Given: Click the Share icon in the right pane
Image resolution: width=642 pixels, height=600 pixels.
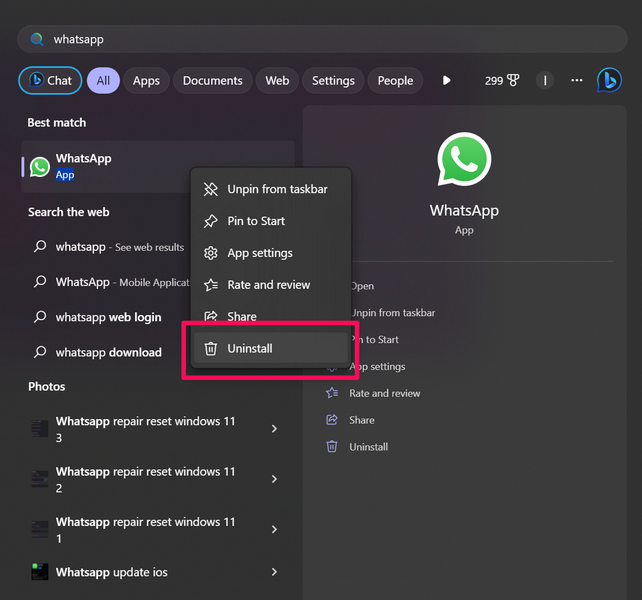Looking at the screenshot, I should pos(332,420).
